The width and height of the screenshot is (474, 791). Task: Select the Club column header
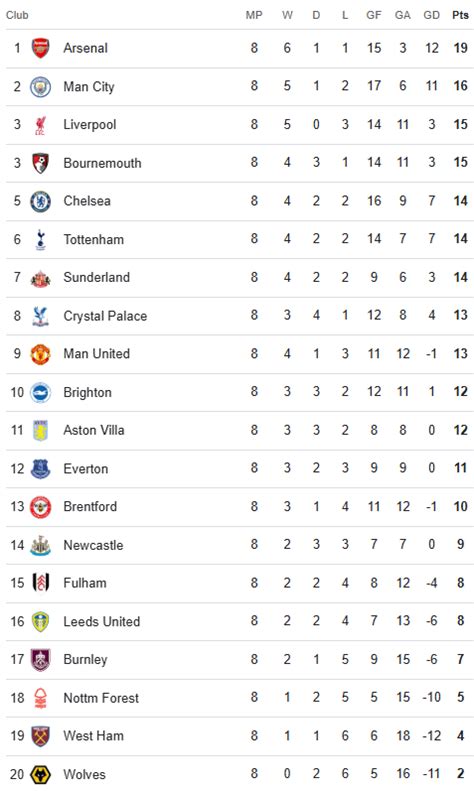[x=17, y=15]
